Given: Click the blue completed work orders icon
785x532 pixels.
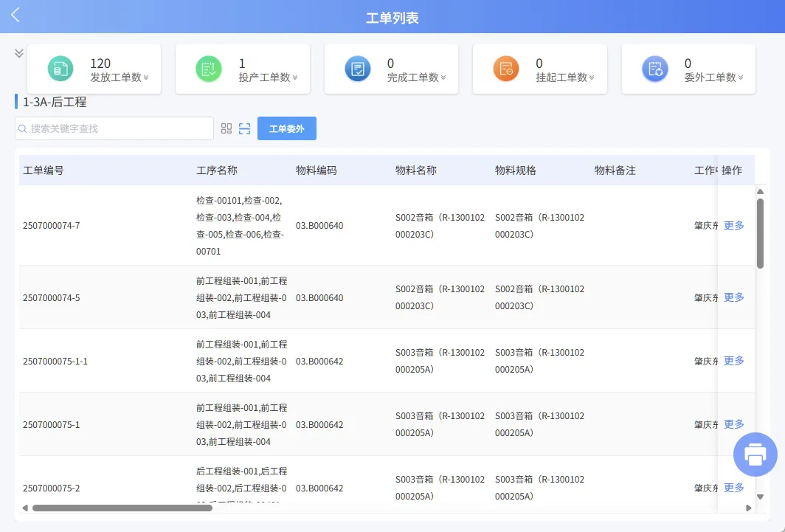Looking at the screenshot, I should [x=358, y=69].
